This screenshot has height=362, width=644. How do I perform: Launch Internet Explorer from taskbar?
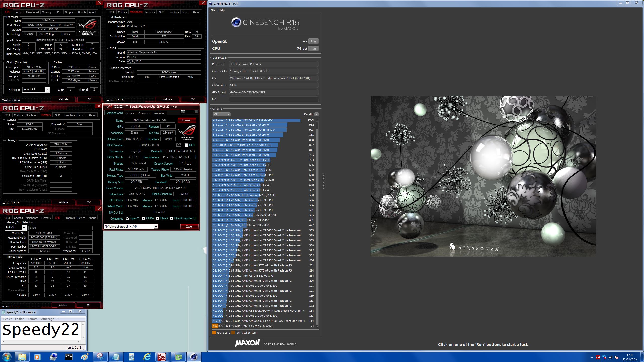coord(147,357)
